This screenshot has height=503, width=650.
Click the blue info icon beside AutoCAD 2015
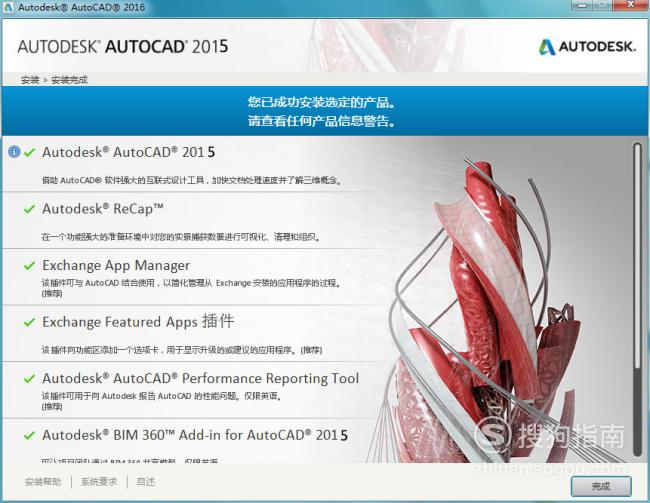[x=14, y=152]
